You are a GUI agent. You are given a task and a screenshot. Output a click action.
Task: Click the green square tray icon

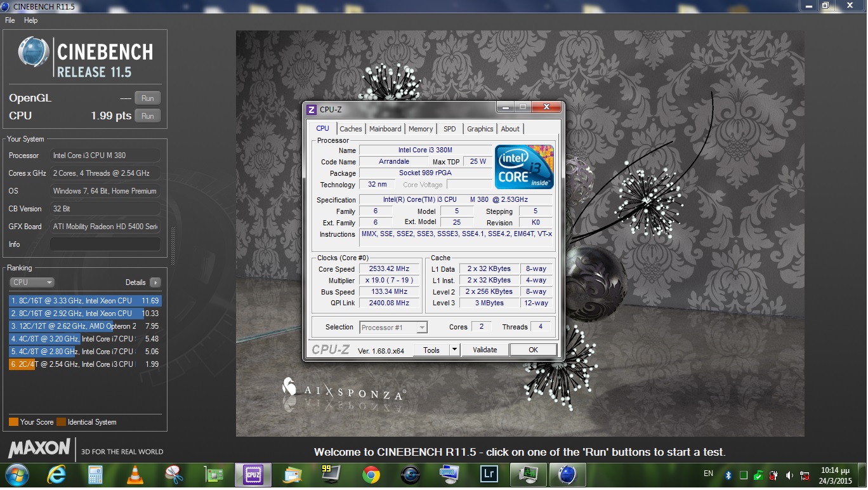click(744, 475)
